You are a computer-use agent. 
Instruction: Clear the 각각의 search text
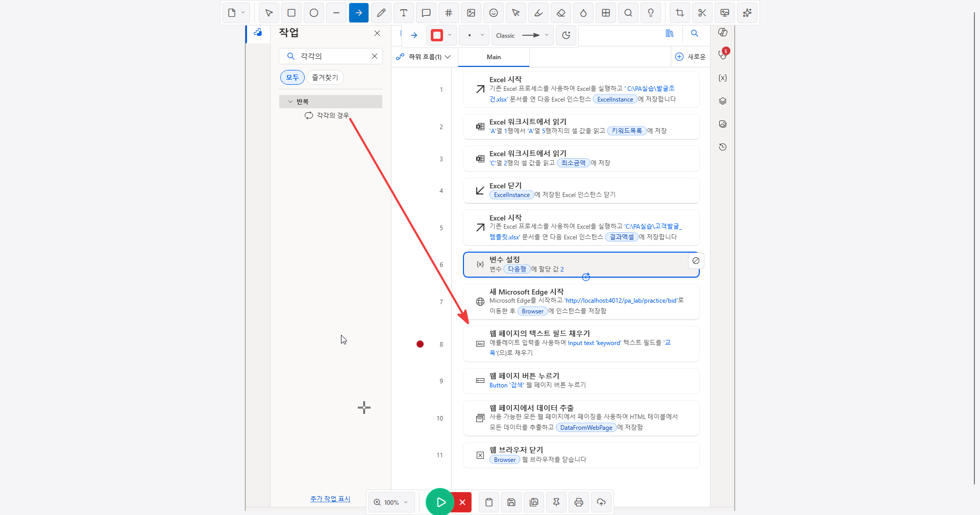pos(375,56)
